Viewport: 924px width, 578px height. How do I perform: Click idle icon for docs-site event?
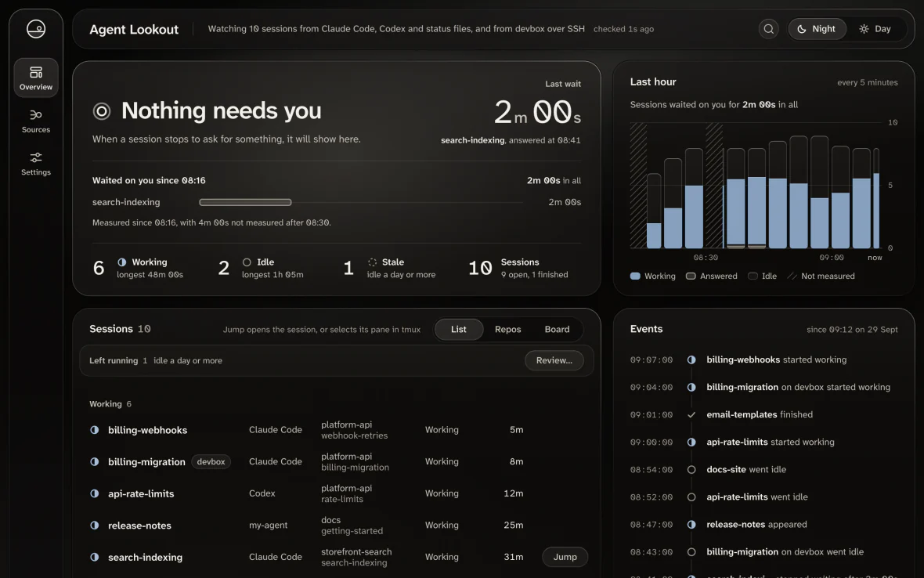[691, 470]
